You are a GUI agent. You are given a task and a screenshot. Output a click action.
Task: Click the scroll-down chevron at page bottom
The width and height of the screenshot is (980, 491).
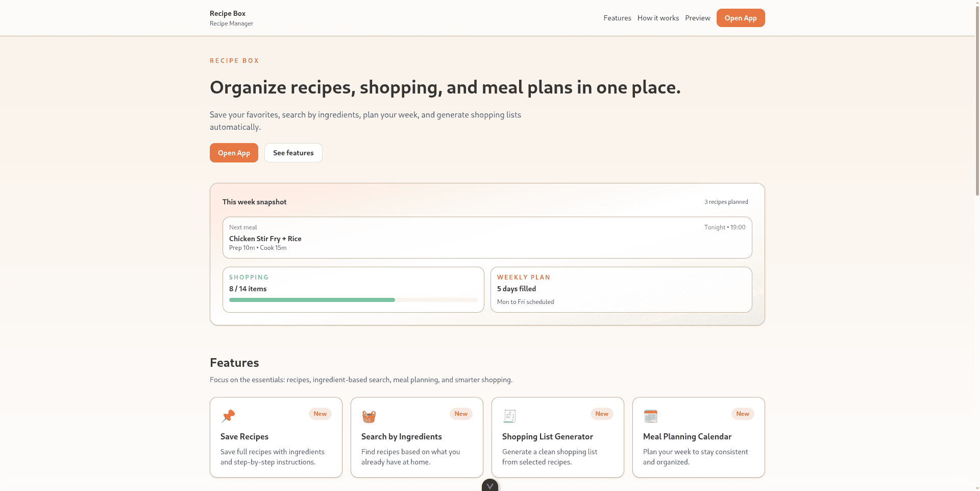click(x=489, y=485)
